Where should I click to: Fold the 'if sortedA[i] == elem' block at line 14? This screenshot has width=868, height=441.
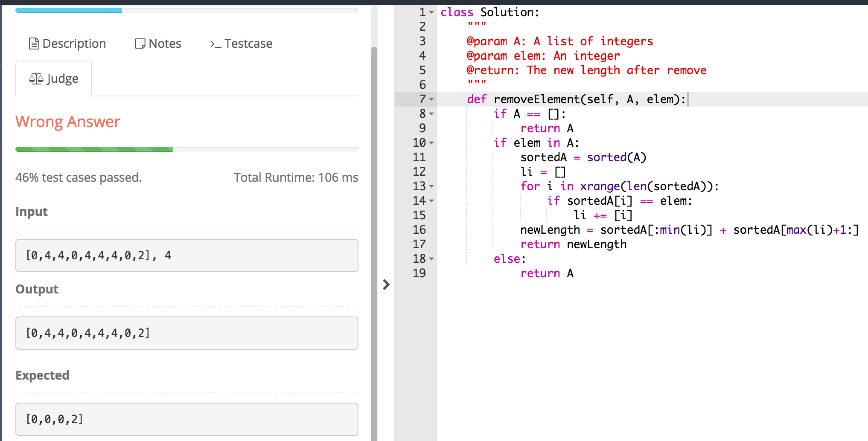click(x=431, y=201)
